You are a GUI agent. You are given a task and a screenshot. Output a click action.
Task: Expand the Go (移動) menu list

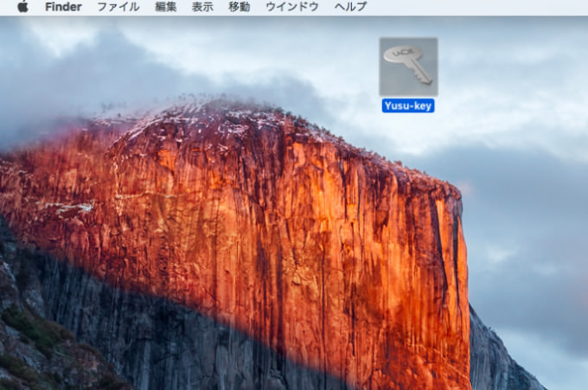240,7
